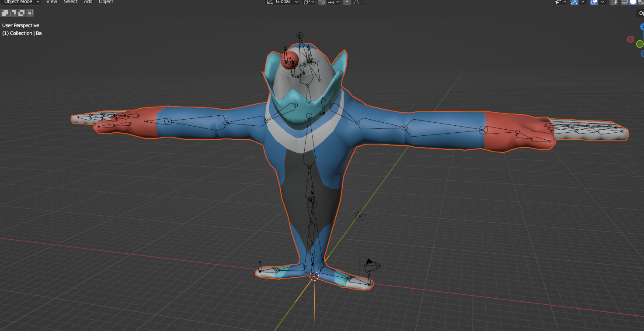
Task: Select the camera object near the feet
Action: (x=372, y=265)
